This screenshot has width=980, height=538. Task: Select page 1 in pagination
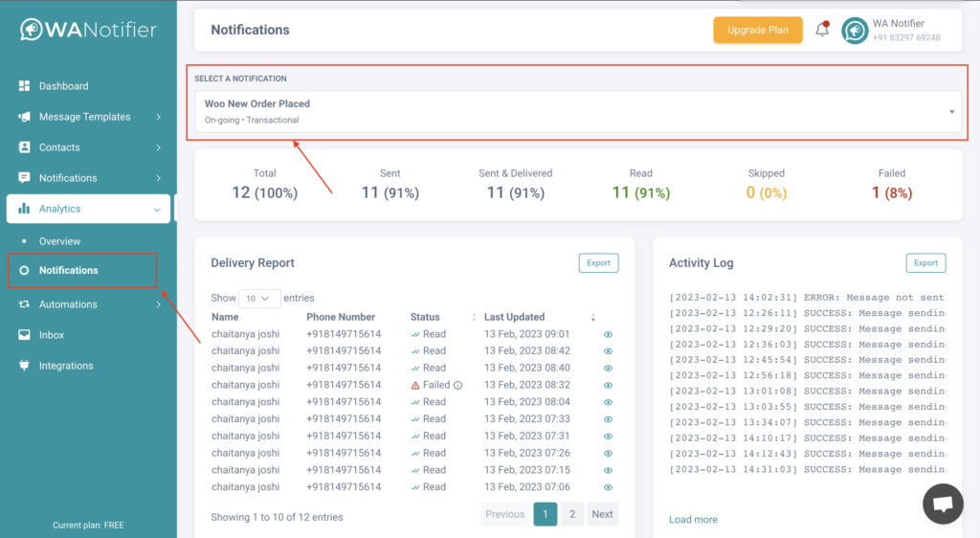coord(545,514)
